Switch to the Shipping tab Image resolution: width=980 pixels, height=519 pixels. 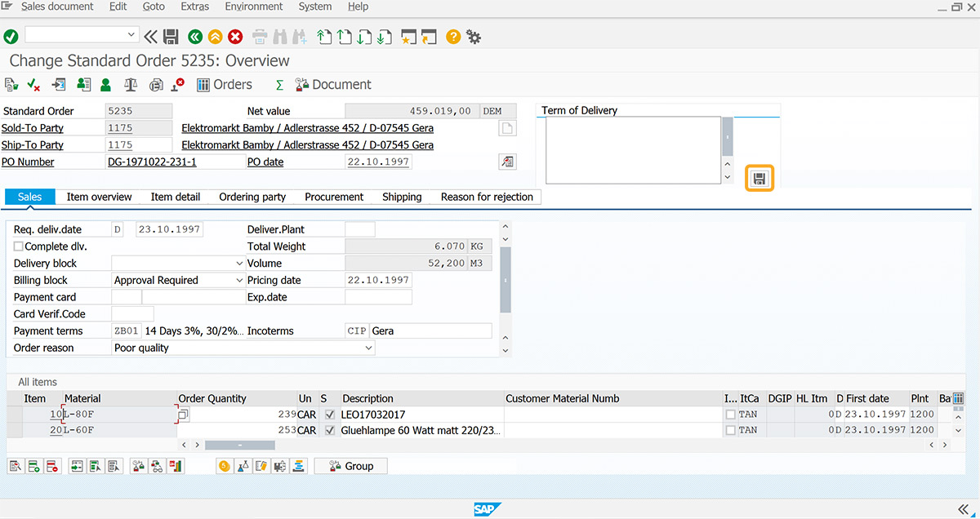click(402, 197)
